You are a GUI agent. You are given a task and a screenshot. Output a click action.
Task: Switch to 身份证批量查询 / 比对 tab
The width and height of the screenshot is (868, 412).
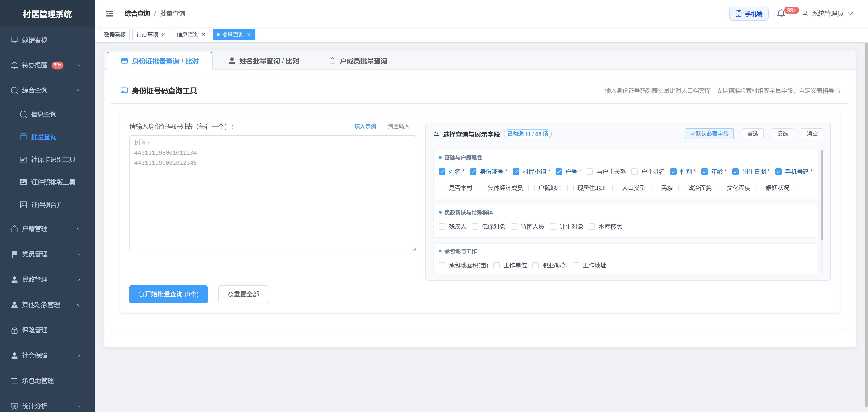[x=160, y=61]
